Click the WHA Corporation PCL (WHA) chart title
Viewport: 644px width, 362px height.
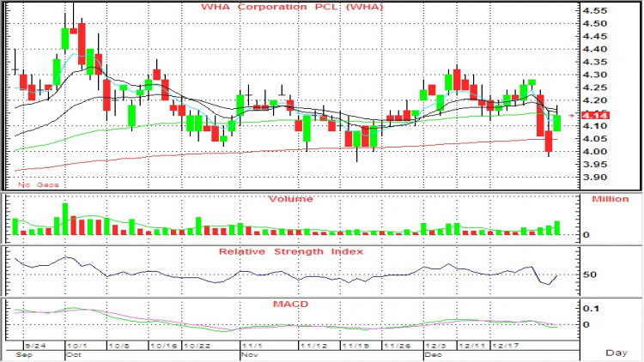pos(292,7)
